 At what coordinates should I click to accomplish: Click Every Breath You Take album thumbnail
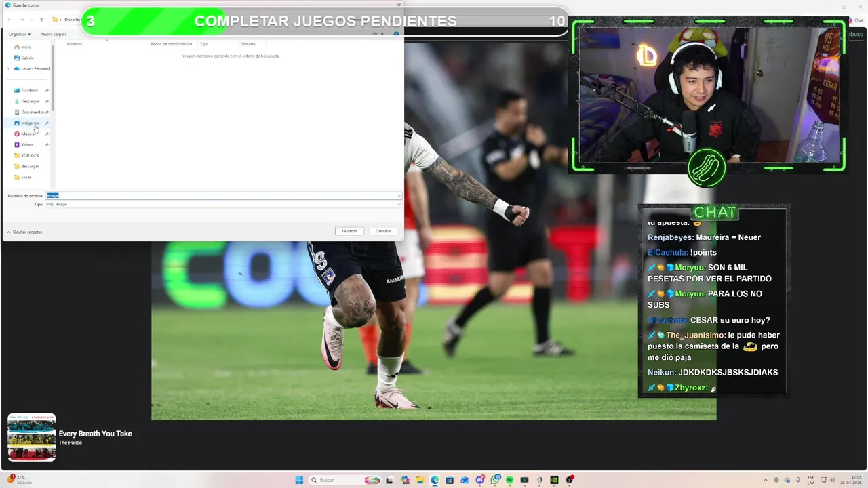point(31,438)
